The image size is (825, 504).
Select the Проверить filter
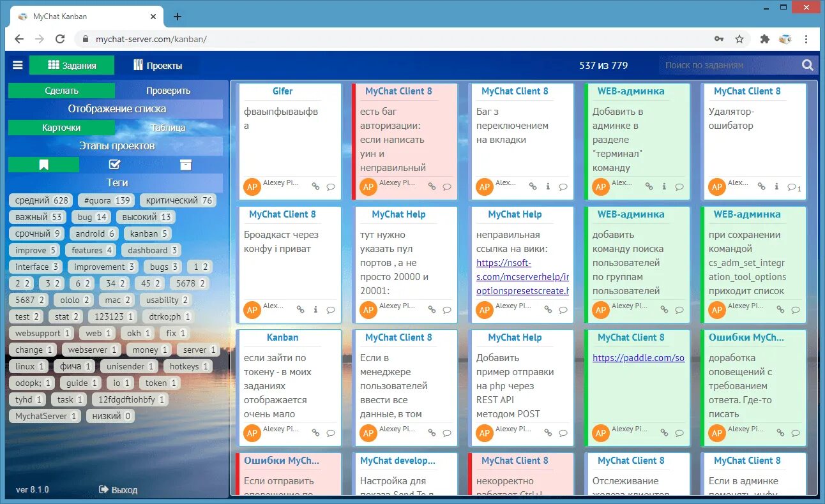169,91
